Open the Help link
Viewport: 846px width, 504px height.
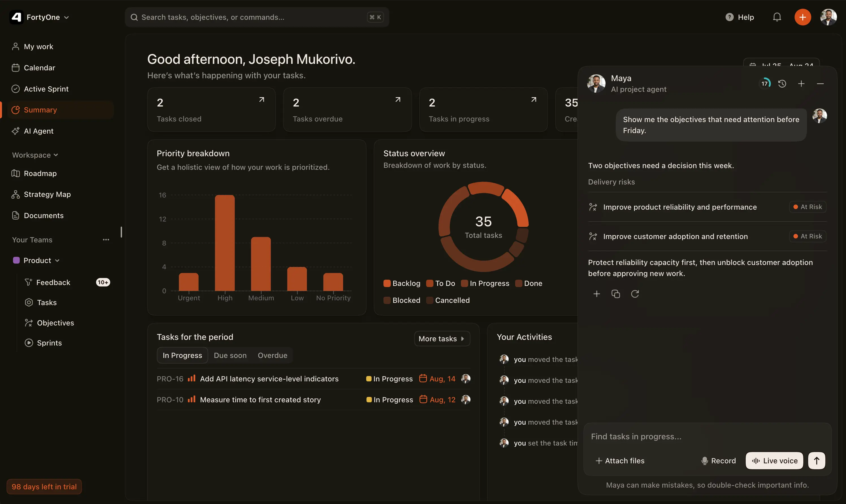tap(739, 17)
